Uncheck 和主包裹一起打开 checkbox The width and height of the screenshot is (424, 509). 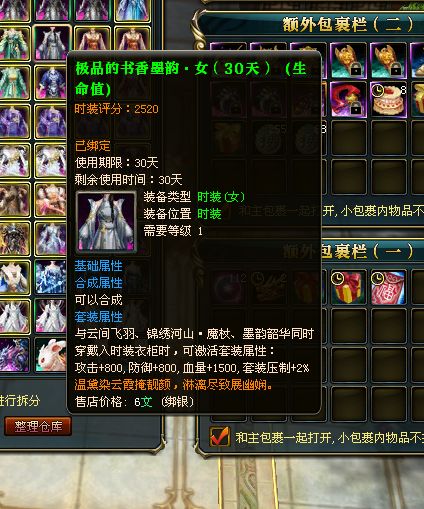220,436
